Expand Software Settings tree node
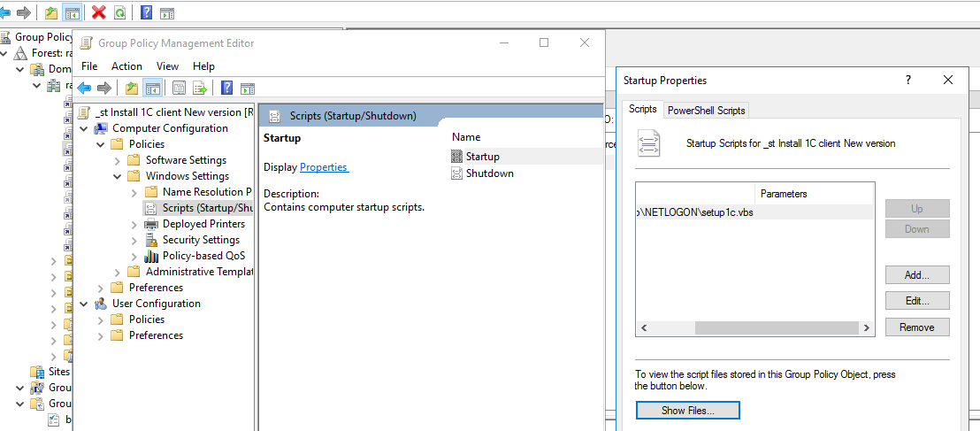Viewport: 980px width, 431px height. click(118, 160)
